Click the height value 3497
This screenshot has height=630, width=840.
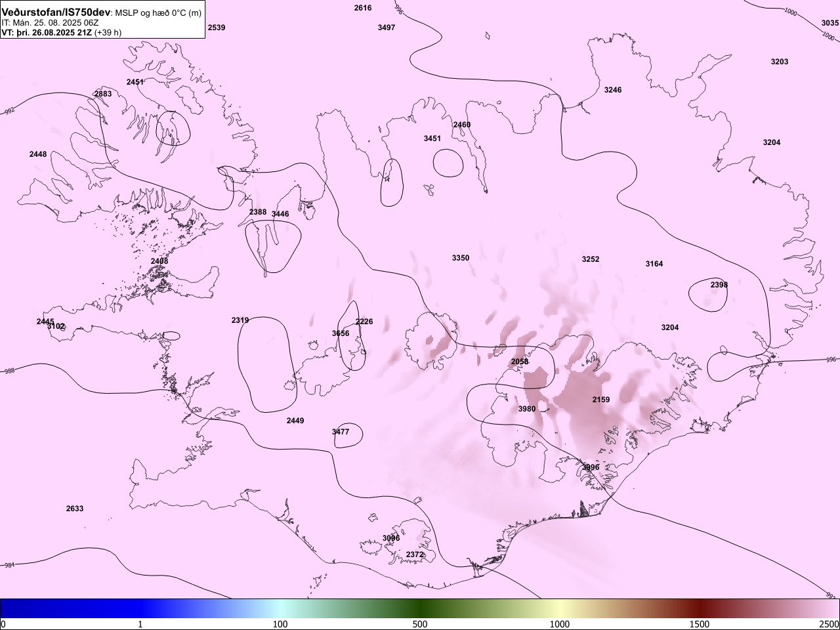pos(387,28)
